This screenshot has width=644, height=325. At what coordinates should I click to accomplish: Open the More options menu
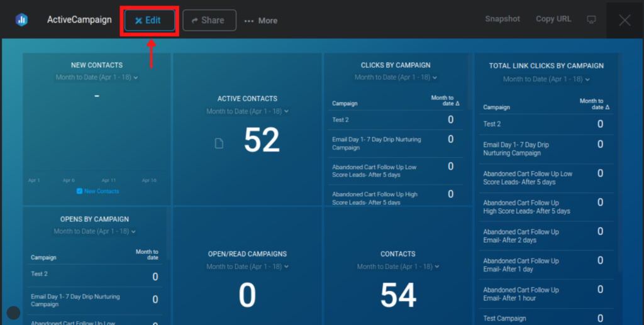point(261,21)
